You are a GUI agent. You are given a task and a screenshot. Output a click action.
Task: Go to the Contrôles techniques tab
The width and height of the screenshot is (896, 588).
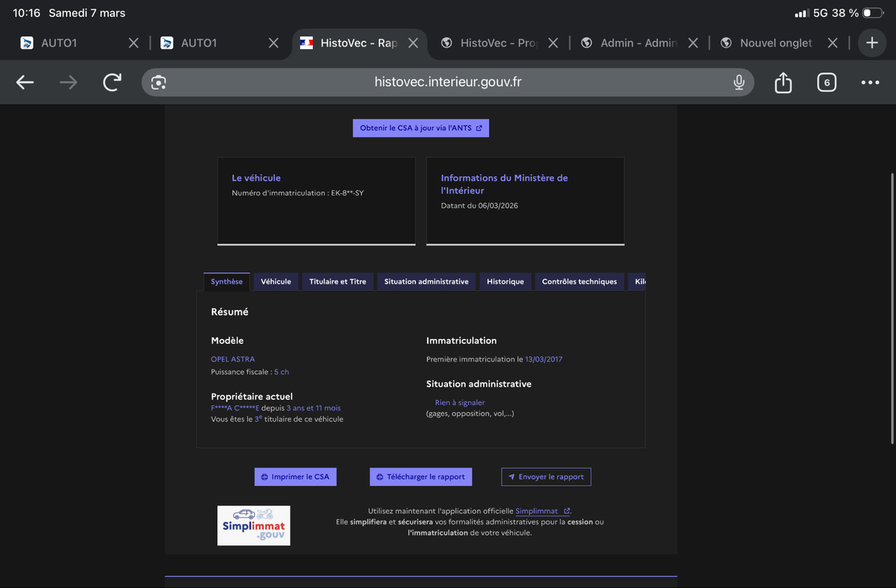(x=579, y=281)
